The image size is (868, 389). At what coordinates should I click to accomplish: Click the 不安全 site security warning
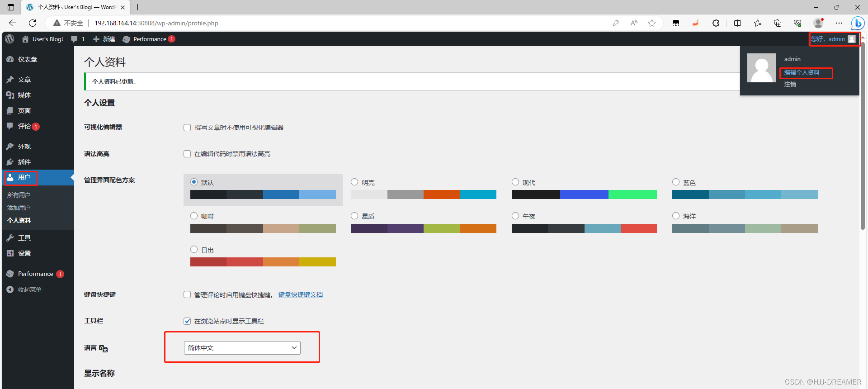point(68,23)
